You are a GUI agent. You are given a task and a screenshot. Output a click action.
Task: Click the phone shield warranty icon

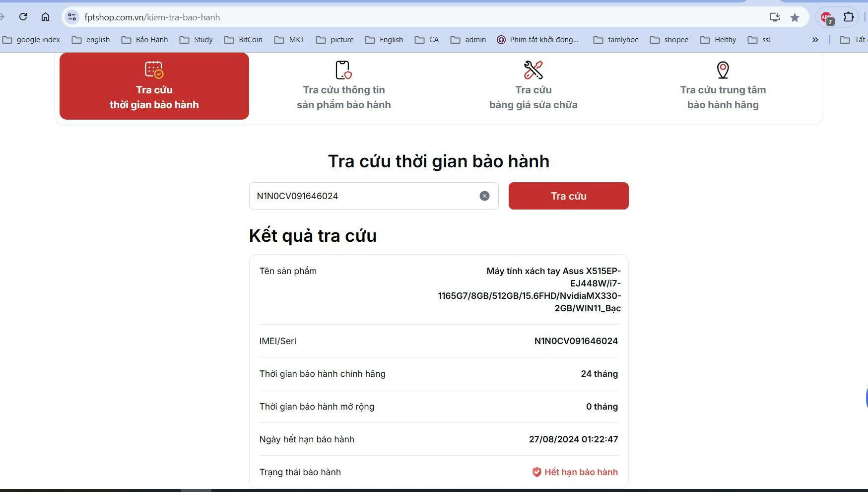pos(343,70)
